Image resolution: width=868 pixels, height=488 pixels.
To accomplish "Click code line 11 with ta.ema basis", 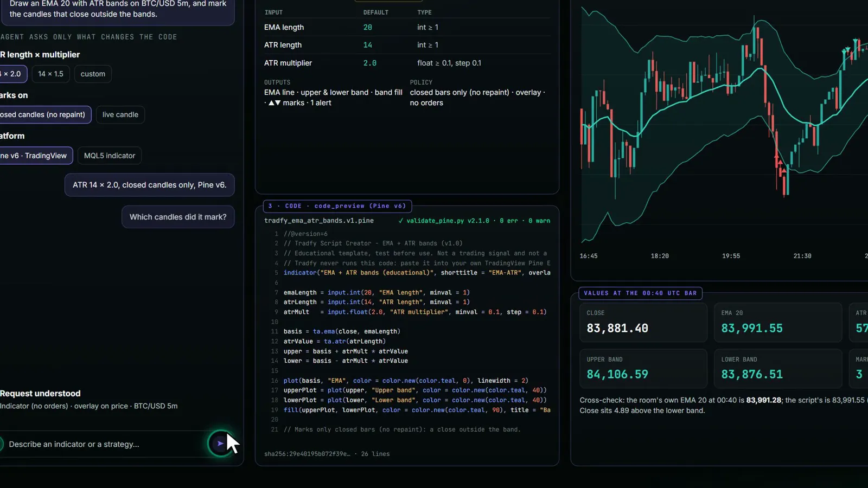I will 342,331.
